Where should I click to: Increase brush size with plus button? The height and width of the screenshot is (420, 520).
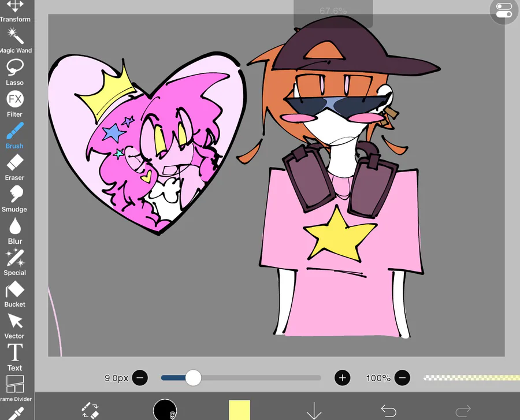point(343,378)
